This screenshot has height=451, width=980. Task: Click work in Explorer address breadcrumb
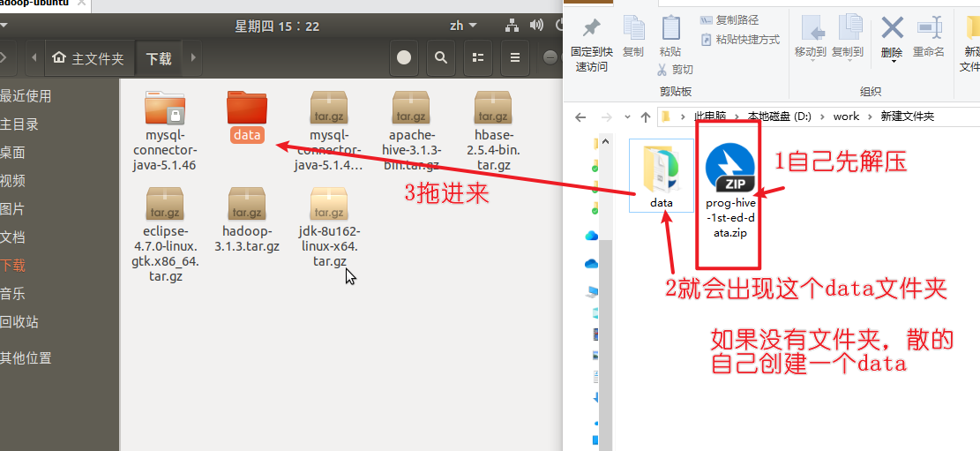(x=845, y=117)
